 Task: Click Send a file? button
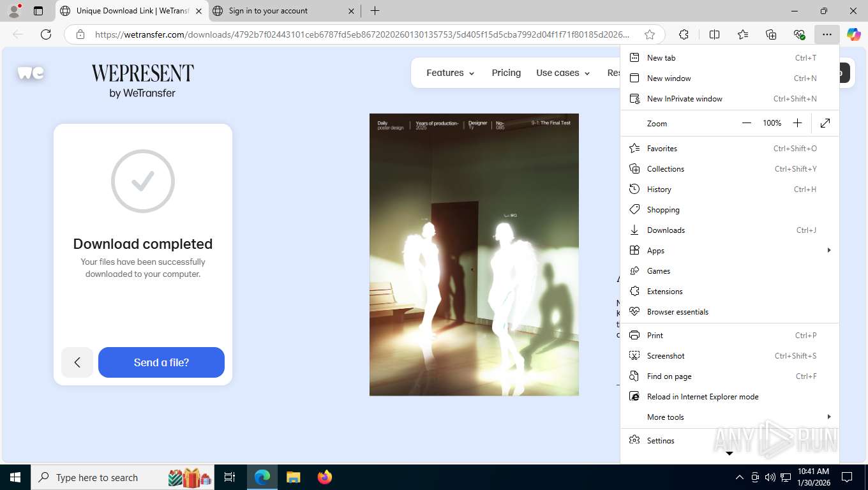click(161, 362)
